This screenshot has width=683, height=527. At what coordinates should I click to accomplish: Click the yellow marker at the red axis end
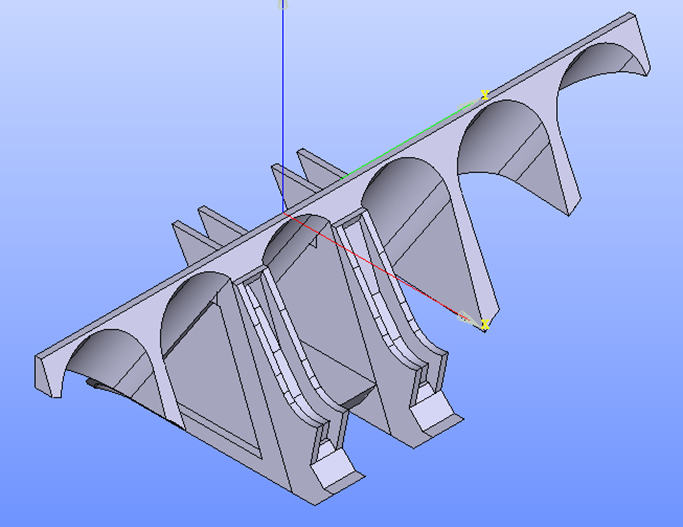(485, 324)
